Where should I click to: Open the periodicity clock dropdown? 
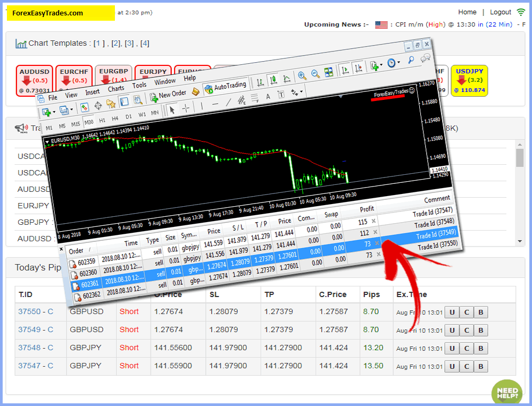click(398, 63)
